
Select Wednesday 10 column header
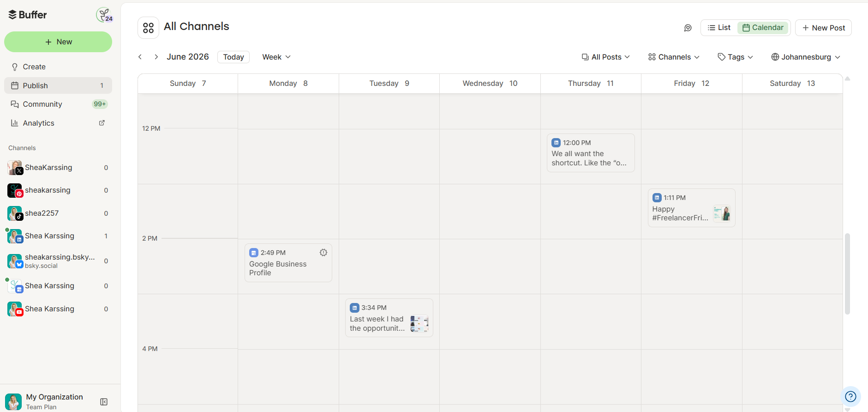pyautogui.click(x=490, y=84)
